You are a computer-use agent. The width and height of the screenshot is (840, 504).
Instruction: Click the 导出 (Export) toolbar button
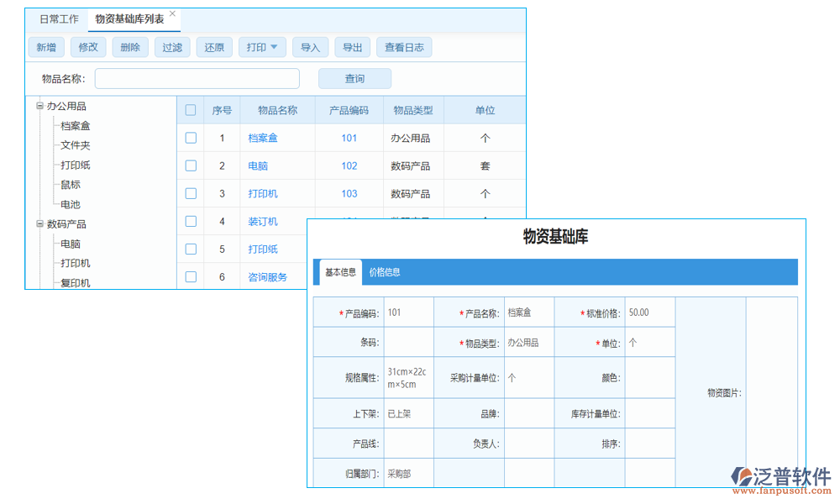point(352,47)
